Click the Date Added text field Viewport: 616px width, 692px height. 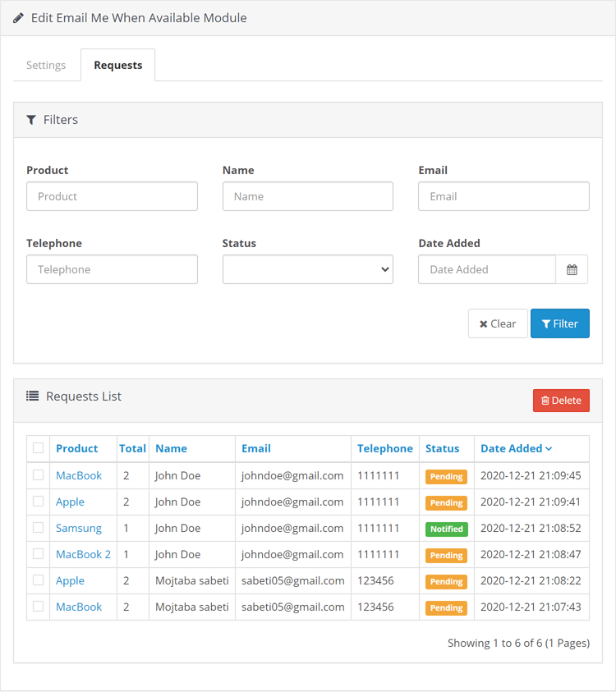(487, 269)
